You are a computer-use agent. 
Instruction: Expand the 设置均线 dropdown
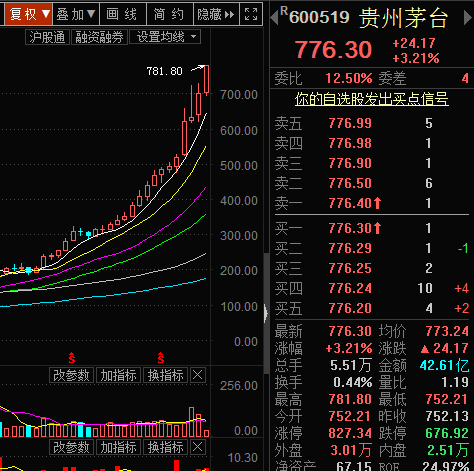[165, 37]
